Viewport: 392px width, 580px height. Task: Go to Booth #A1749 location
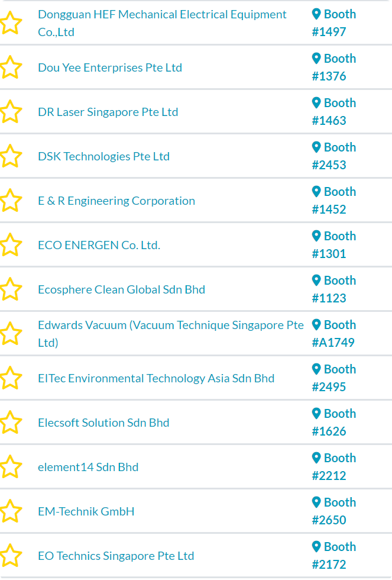pos(334,334)
